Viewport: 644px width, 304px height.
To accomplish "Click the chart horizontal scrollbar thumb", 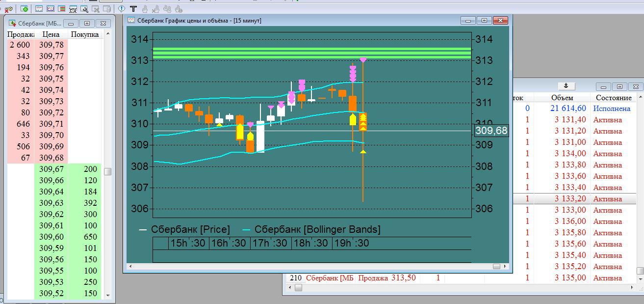I will (496, 266).
